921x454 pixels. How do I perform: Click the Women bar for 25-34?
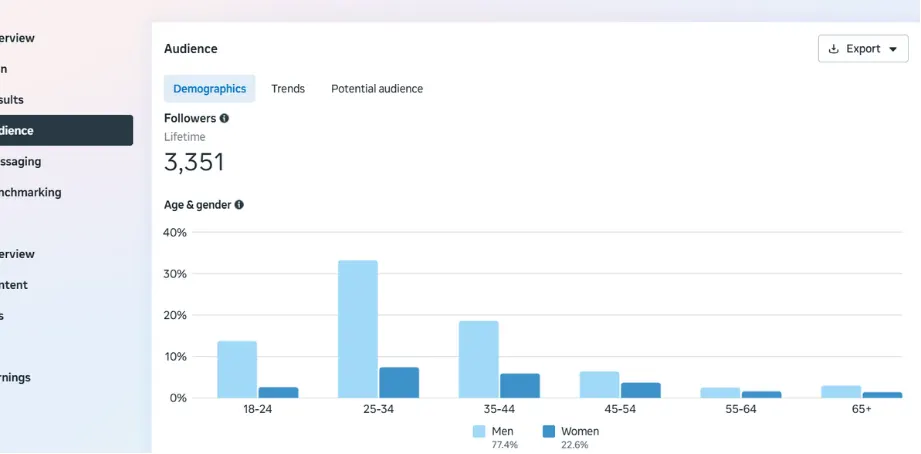(x=399, y=383)
